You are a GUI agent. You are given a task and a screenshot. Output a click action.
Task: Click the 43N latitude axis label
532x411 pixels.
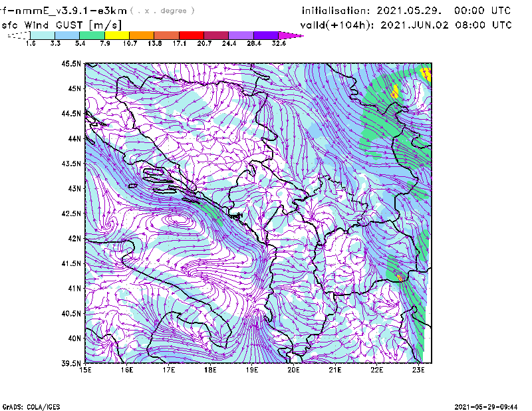pos(74,188)
